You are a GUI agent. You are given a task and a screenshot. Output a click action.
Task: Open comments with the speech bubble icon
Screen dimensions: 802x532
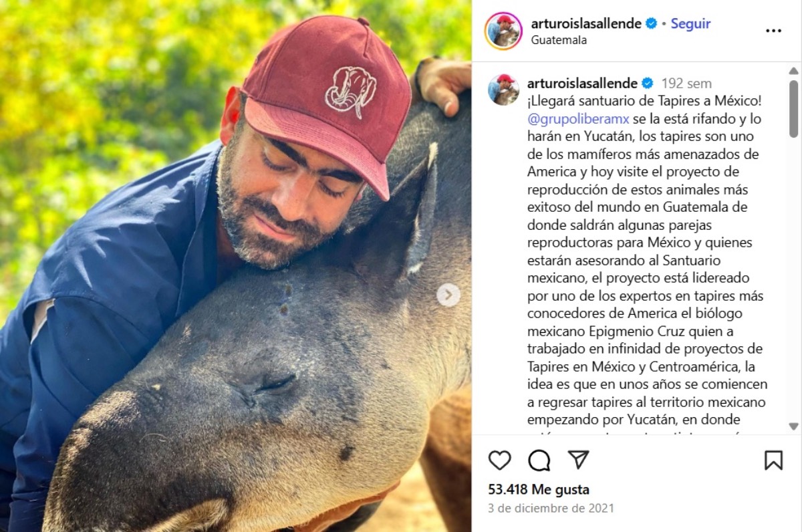[x=539, y=460]
